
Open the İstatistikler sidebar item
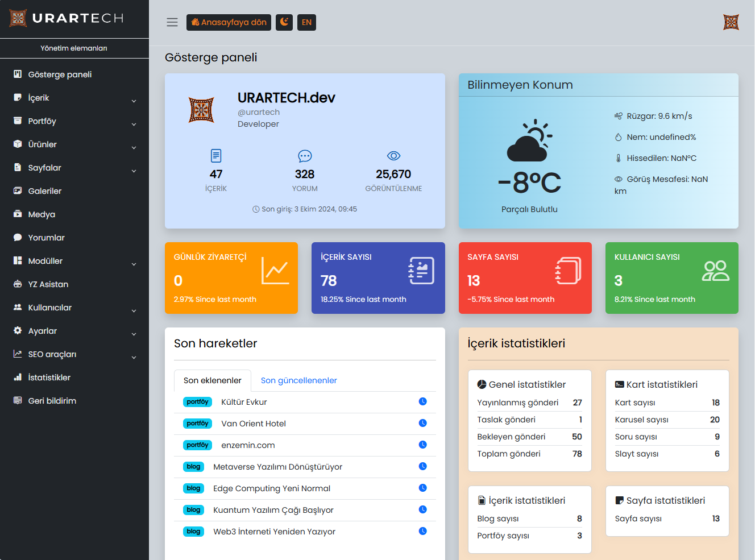pos(49,378)
